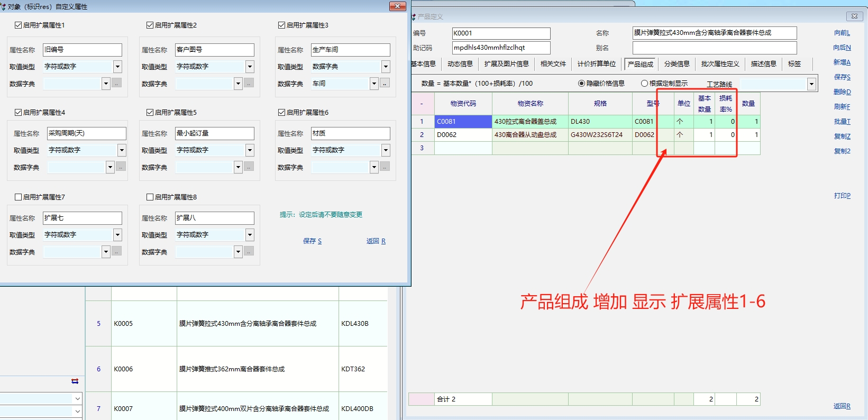868x420 pixels.
Task: Click the 保存 S link in dialog
Action: tap(312, 241)
